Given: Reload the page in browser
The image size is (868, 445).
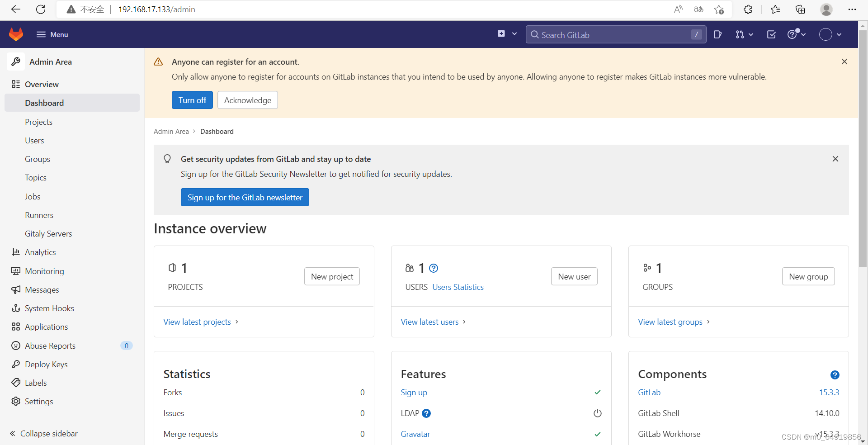Looking at the screenshot, I should (x=41, y=9).
